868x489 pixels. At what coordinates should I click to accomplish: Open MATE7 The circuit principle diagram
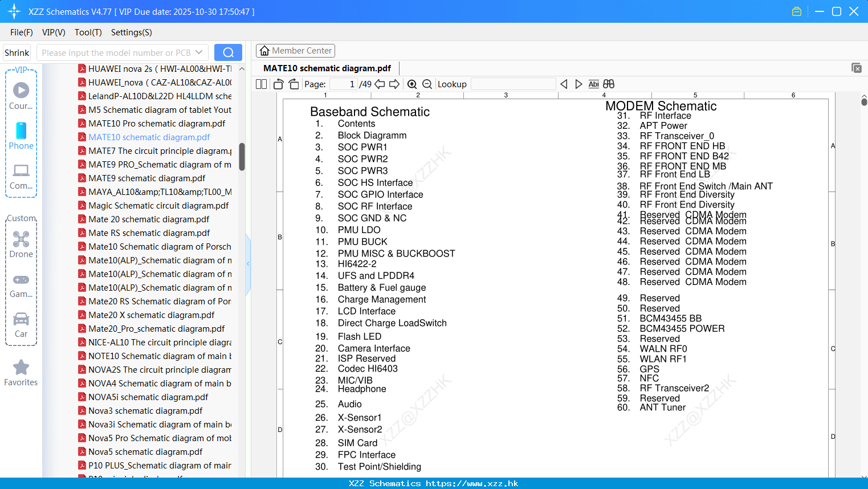pyautogui.click(x=155, y=151)
